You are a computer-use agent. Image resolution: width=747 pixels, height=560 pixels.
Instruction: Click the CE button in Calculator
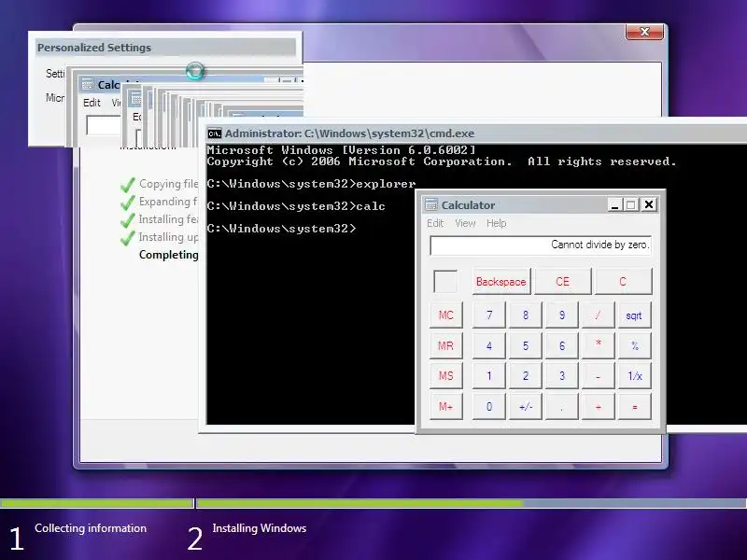[563, 282]
